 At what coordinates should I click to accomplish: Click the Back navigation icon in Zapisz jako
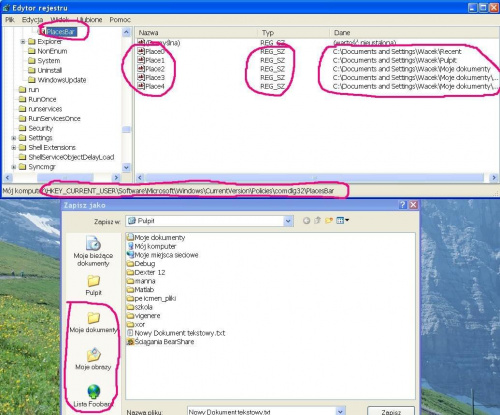[306, 220]
